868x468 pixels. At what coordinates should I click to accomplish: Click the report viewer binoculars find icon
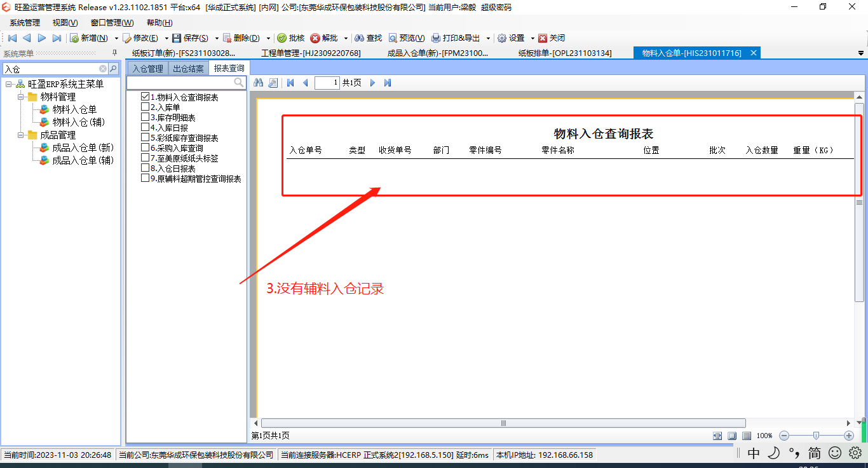[x=259, y=83]
